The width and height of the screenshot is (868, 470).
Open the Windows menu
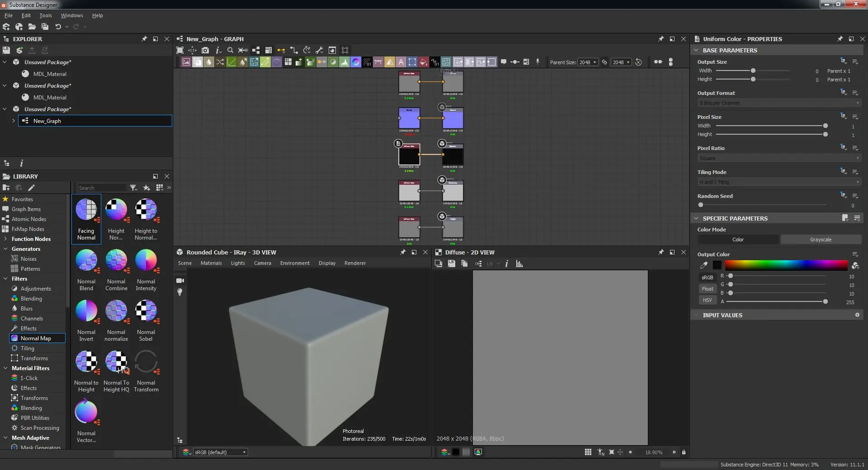(72, 15)
